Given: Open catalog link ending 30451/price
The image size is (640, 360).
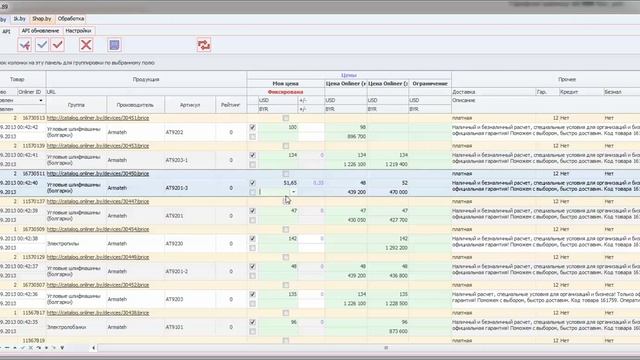Looking at the screenshot, I should click(98, 118).
